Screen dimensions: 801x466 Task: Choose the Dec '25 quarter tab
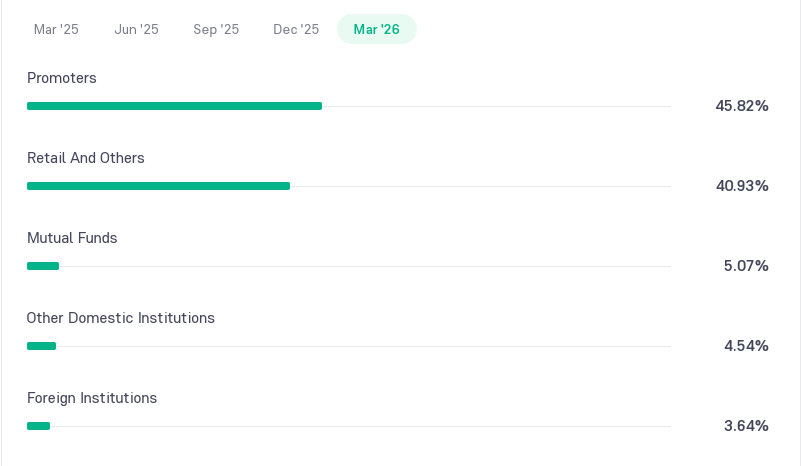296,29
